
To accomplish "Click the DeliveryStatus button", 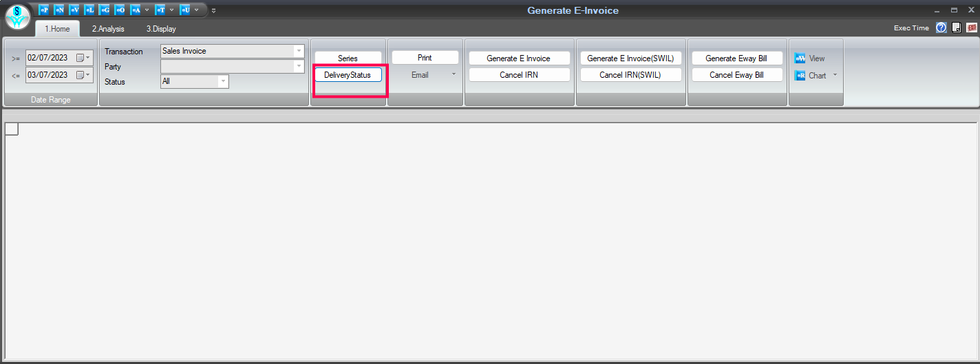I will [348, 75].
